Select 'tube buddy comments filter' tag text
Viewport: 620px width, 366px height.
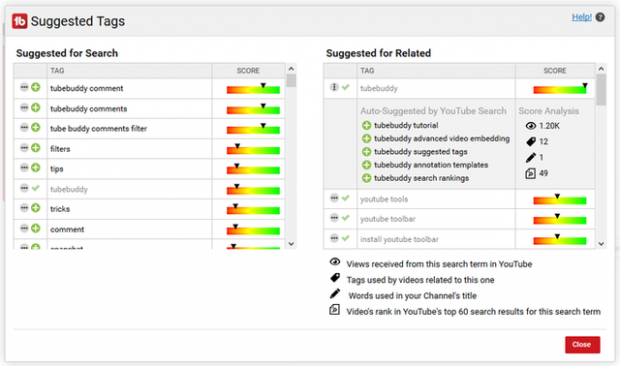pos(98,128)
